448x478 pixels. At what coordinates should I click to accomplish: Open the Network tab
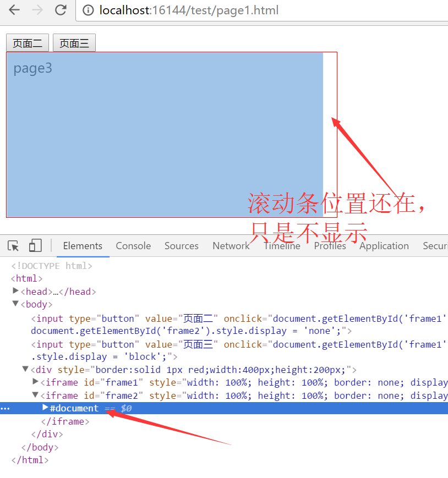[x=231, y=246]
